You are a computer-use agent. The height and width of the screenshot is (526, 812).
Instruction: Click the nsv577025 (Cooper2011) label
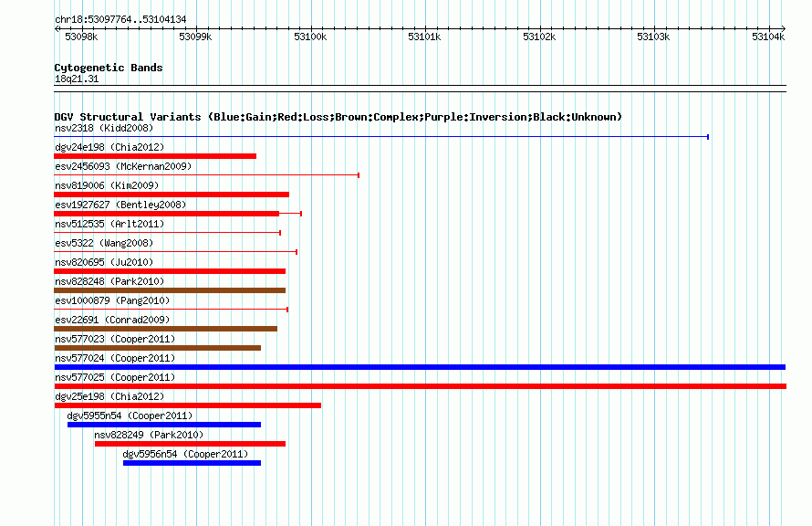pyautogui.click(x=115, y=377)
